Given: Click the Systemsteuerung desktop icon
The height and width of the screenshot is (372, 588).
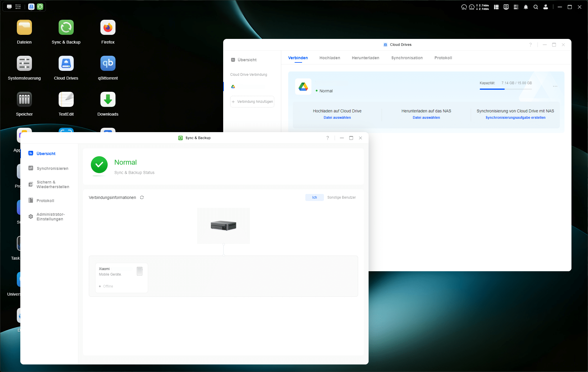Looking at the screenshot, I should coord(24,64).
